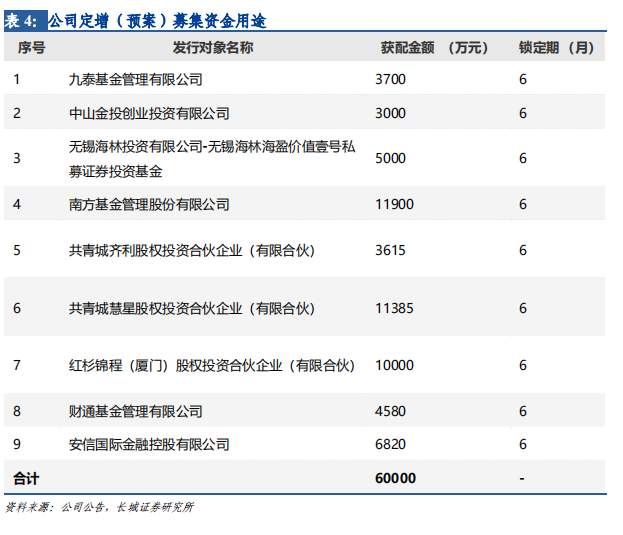Select the 锁定期（月） column header
Image resolution: width=623 pixels, height=535 pixels.
(556, 48)
